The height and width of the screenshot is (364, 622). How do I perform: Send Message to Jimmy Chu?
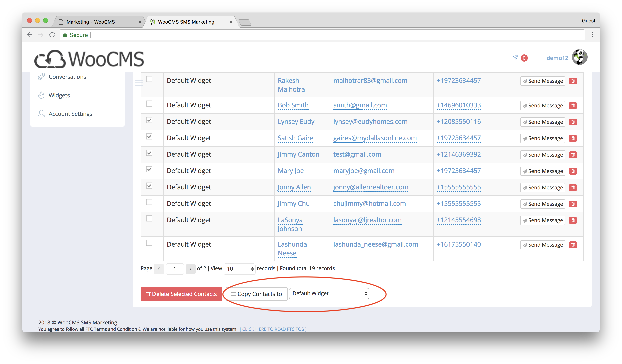point(542,204)
